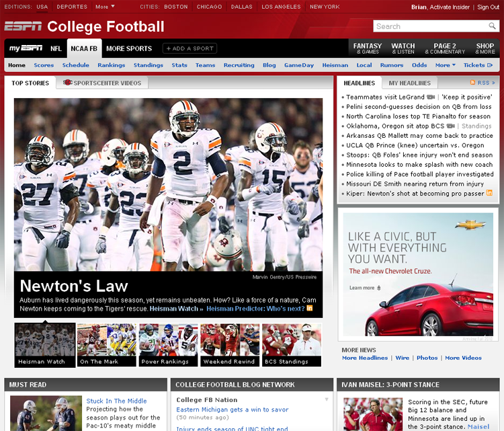Select the Weekend Rewind thumbnail
This screenshot has height=431, width=504.
click(230, 345)
